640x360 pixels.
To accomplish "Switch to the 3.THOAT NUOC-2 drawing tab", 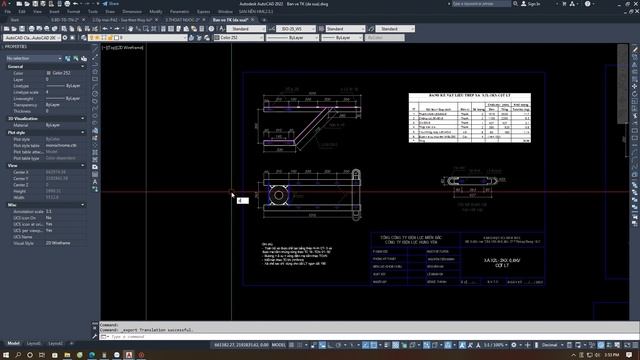I will click(x=182, y=20).
